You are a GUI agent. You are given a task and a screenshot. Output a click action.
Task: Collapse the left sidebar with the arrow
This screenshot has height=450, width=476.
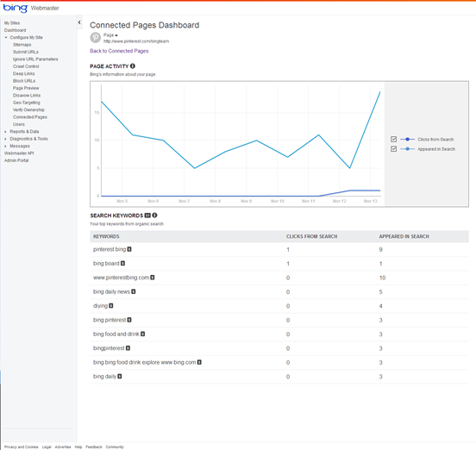coord(79,22)
